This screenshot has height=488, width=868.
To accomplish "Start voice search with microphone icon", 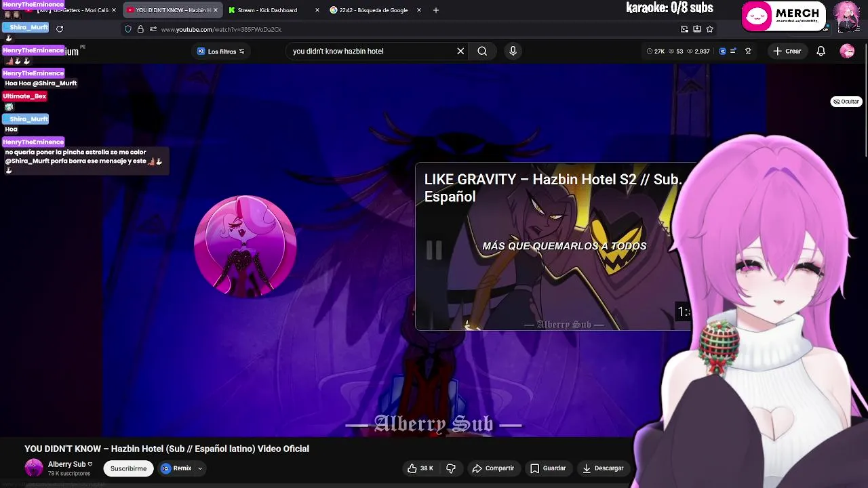I will [x=513, y=51].
